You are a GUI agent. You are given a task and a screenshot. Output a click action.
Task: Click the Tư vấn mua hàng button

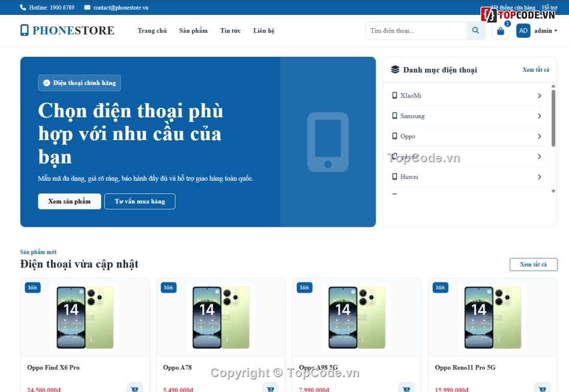point(140,201)
